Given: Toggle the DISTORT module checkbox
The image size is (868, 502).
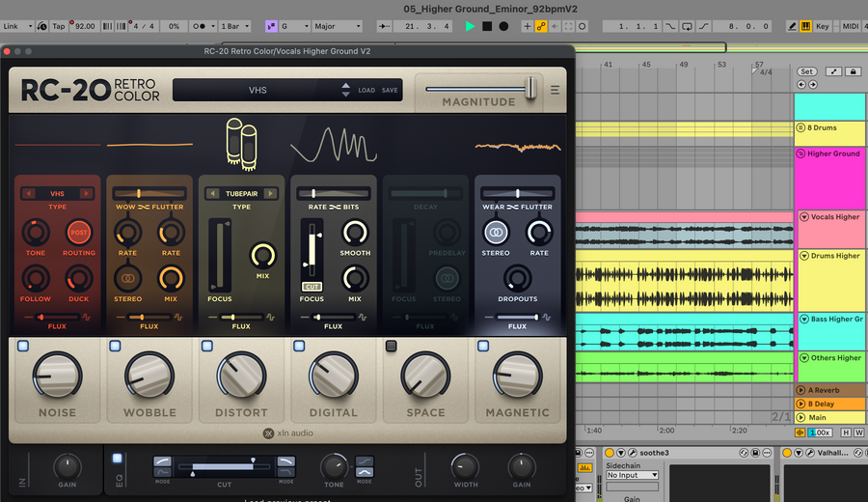Looking at the screenshot, I should pos(207,346).
